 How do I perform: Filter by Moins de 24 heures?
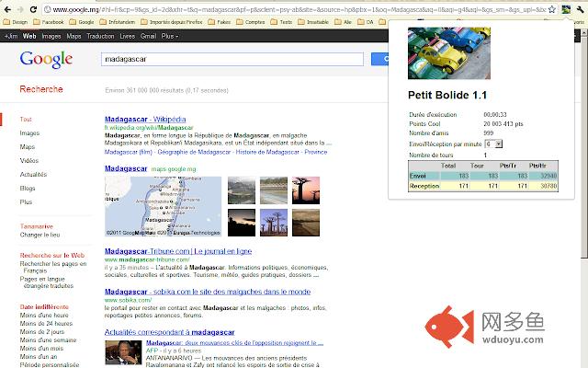click(x=46, y=324)
